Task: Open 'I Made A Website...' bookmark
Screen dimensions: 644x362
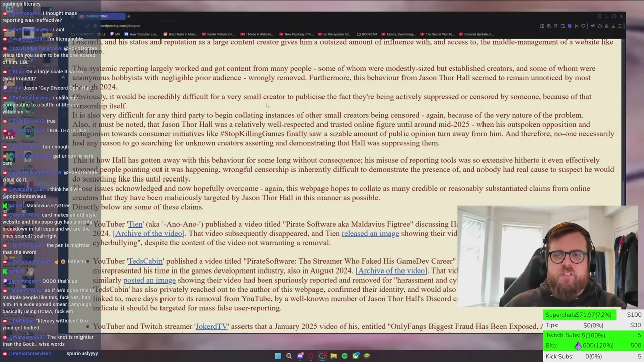Action: [258, 34]
